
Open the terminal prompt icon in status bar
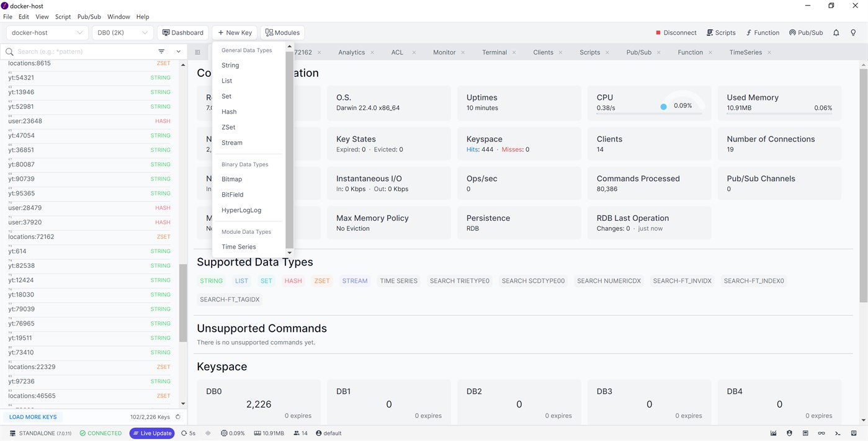[838, 434]
